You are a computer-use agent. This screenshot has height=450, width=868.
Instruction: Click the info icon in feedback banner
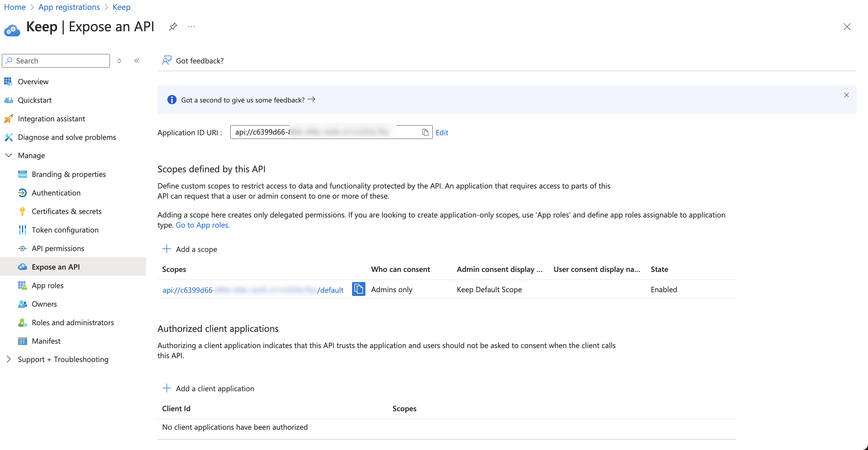[x=172, y=100]
